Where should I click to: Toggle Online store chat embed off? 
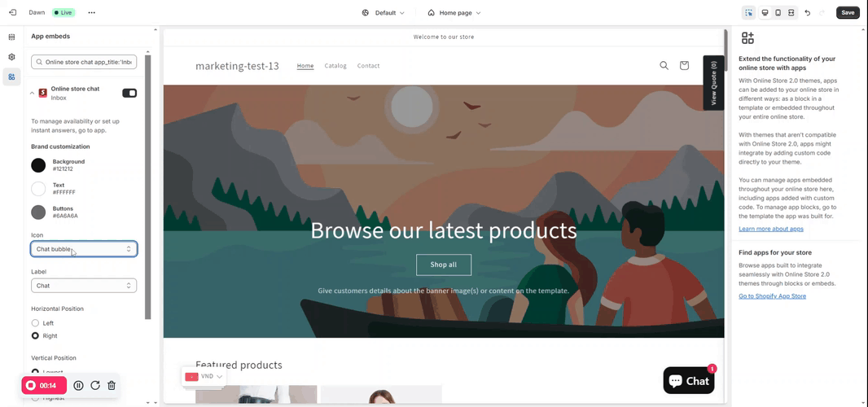pyautogui.click(x=129, y=93)
